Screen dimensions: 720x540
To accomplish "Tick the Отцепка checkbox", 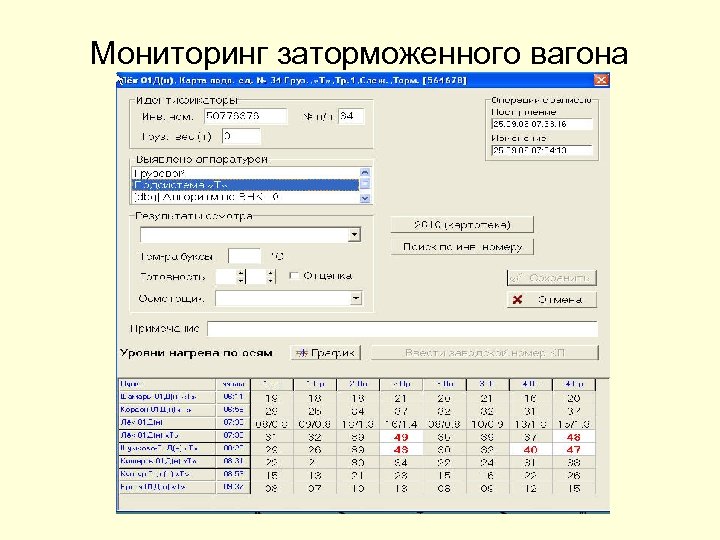I will (x=294, y=276).
